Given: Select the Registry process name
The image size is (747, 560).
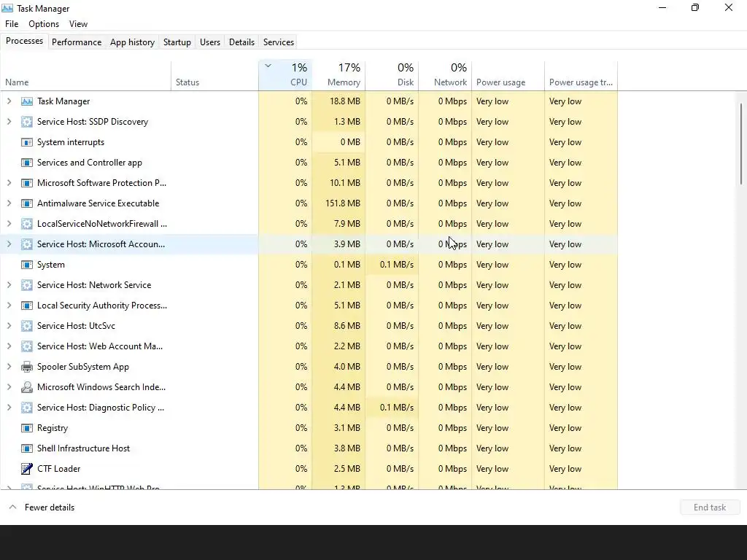Looking at the screenshot, I should pyautogui.click(x=53, y=428).
